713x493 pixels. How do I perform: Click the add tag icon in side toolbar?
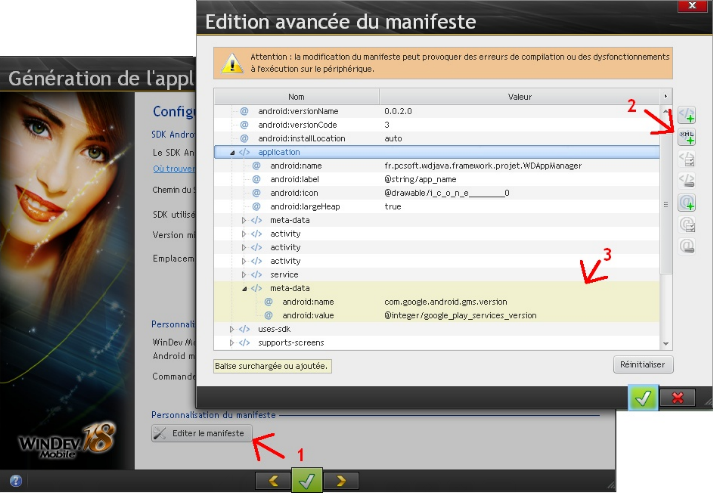687,115
